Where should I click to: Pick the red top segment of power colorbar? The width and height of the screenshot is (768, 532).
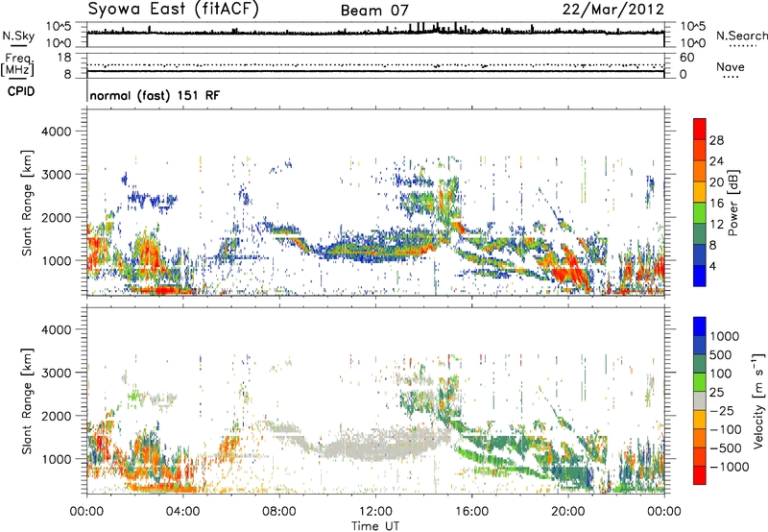(x=700, y=130)
